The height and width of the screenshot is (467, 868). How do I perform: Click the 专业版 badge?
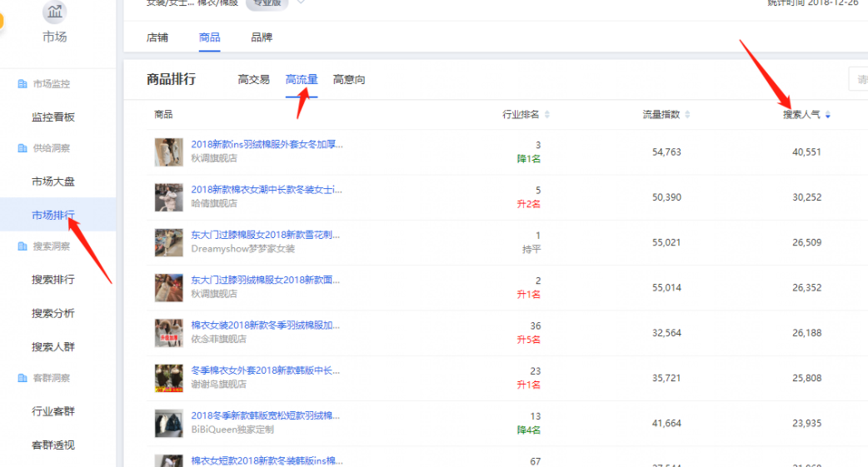click(267, 2)
